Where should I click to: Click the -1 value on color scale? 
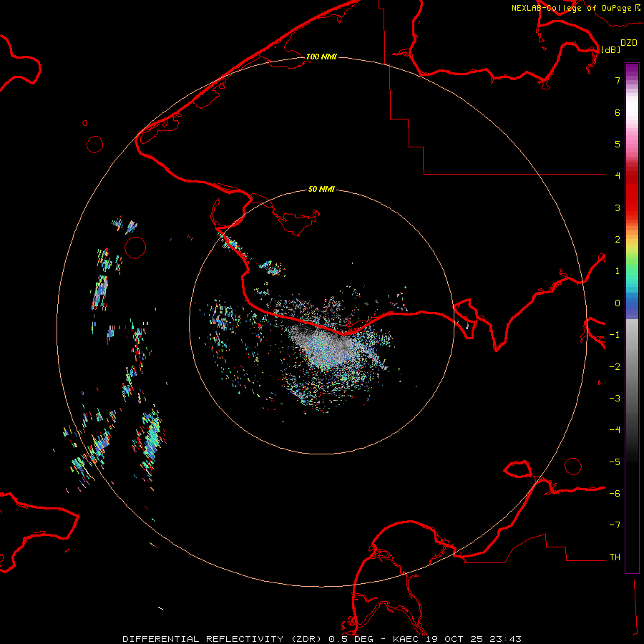click(615, 335)
